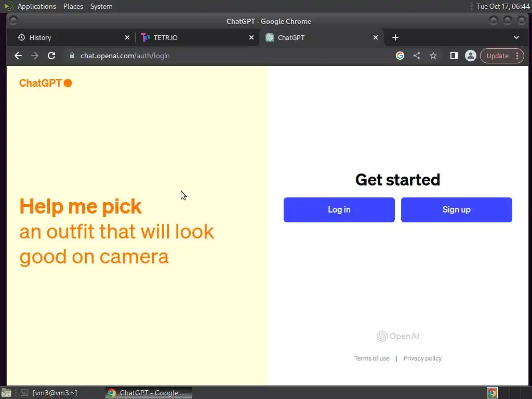Image resolution: width=532 pixels, height=399 pixels.
Task: Close the TETR.IO tab
Action: coord(251,37)
